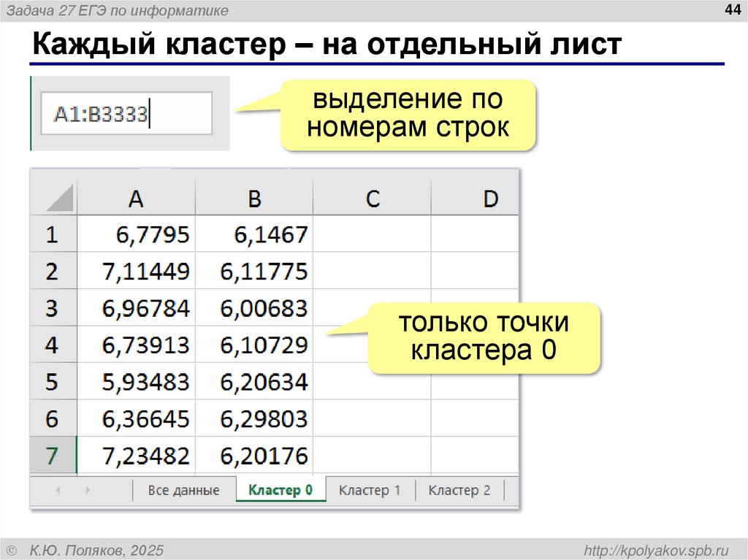Select column header B
This screenshot has width=748, height=560.
tap(254, 197)
